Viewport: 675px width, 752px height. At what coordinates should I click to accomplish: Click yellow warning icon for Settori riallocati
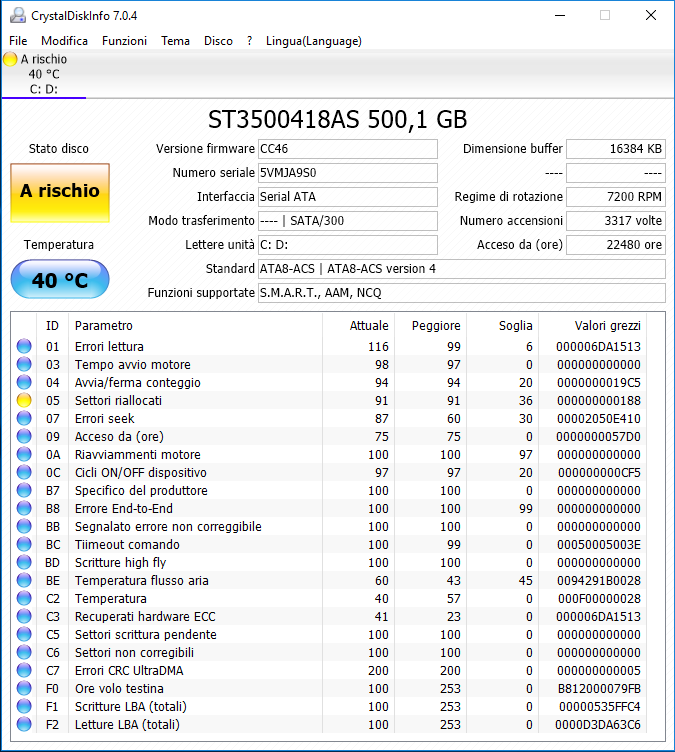coord(24,400)
